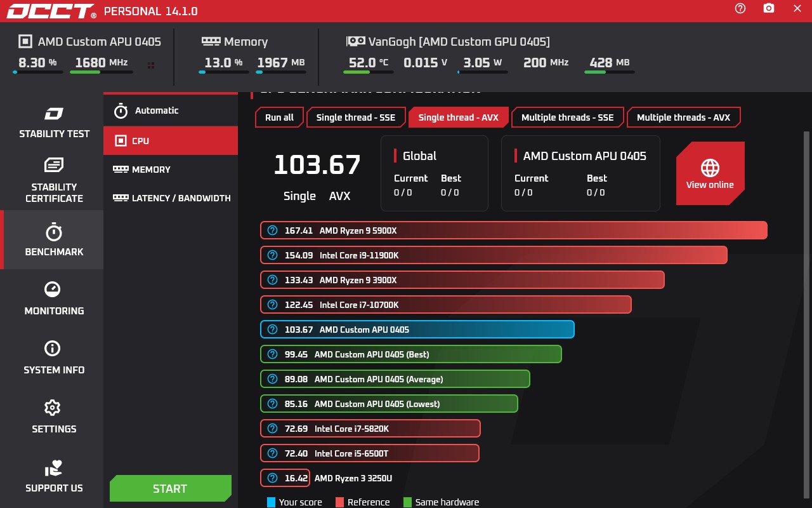
Task: Switch to Single thread - AVX tab
Action: pos(459,117)
